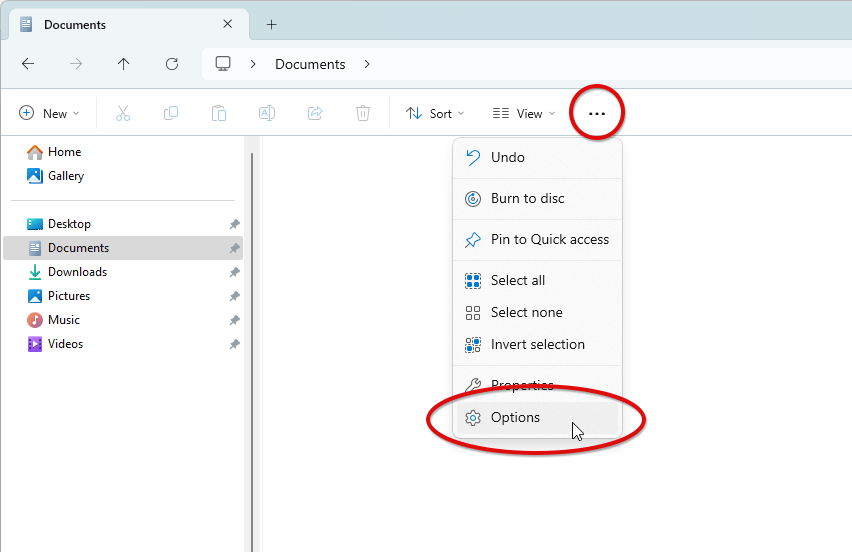Open a new tab with plus button
The height and width of the screenshot is (552, 852).
pyautogui.click(x=271, y=24)
